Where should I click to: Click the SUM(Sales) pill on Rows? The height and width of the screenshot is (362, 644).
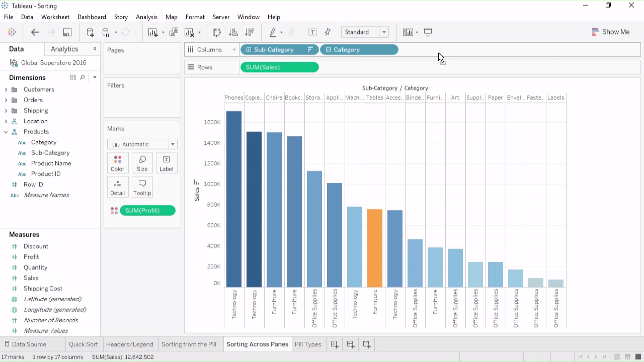point(279,67)
